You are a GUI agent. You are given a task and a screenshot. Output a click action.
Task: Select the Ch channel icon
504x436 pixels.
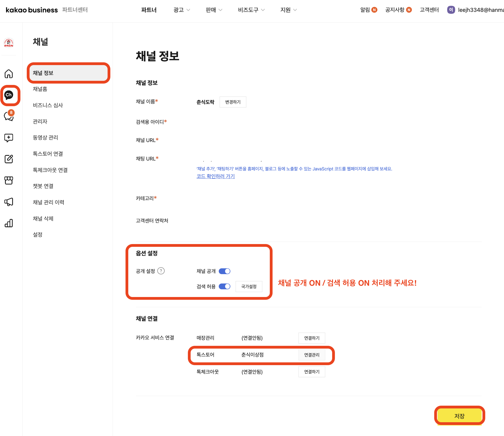[9, 95]
